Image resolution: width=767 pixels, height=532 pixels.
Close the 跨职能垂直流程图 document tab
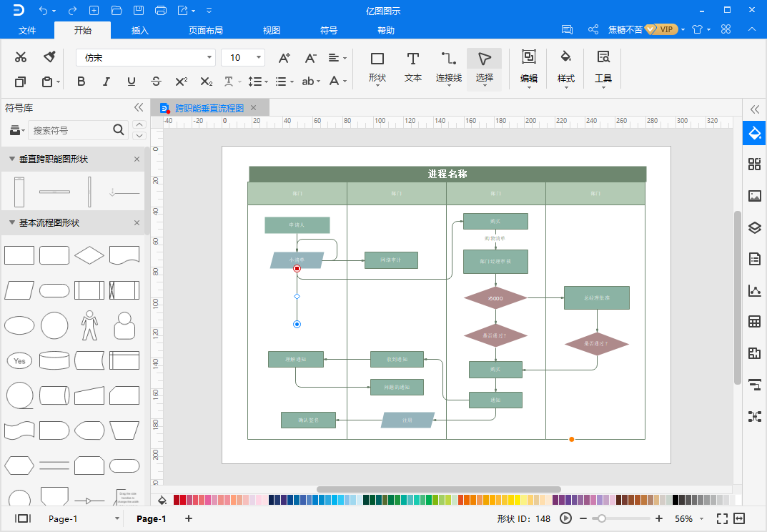coord(253,108)
